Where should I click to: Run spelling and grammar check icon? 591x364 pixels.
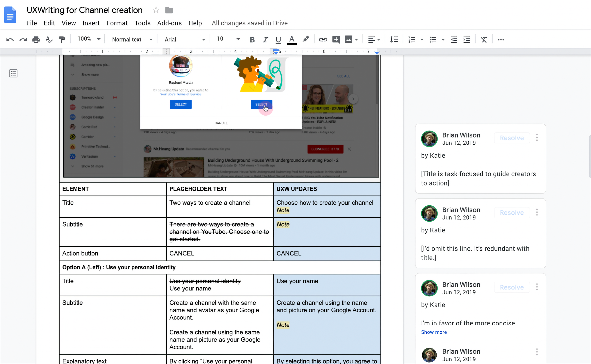pyautogui.click(x=49, y=40)
